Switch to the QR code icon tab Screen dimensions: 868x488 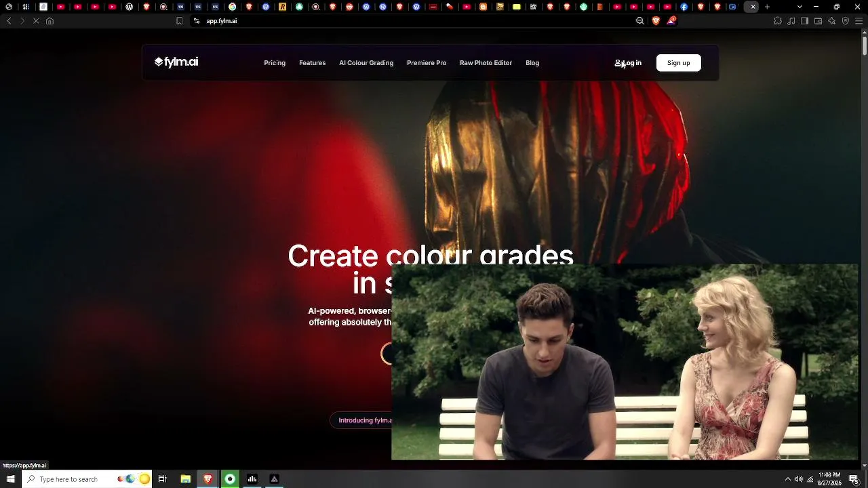534,7
